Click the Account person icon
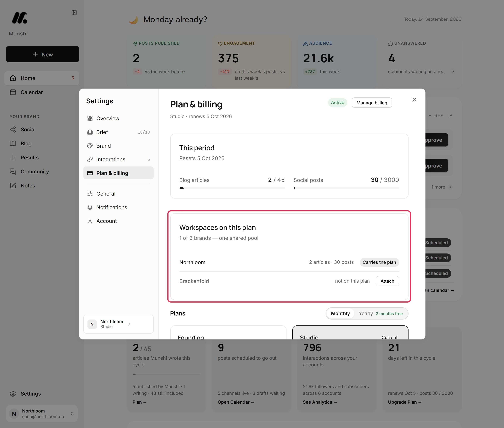The height and width of the screenshot is (428, 504). pyautogui.click(x=90, y=221)
